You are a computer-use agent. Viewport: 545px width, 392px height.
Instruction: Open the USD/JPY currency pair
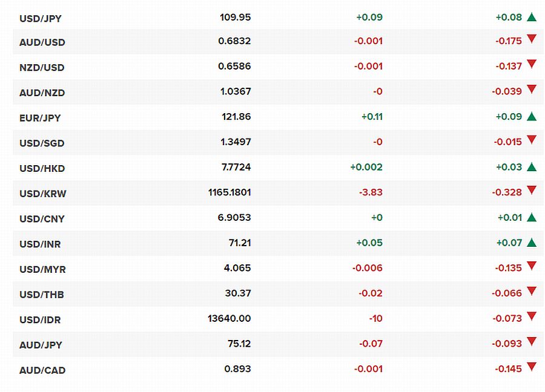click(41, 18)
